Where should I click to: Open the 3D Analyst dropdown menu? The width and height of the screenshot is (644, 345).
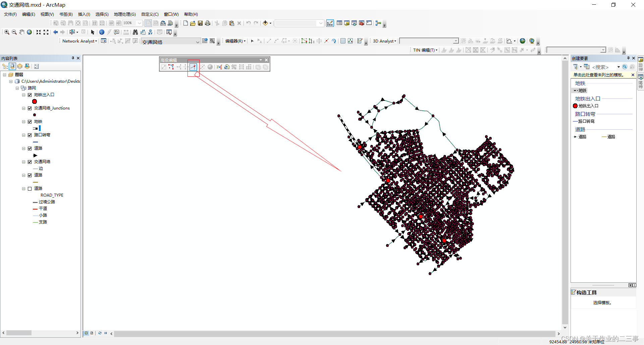[385, 41]
